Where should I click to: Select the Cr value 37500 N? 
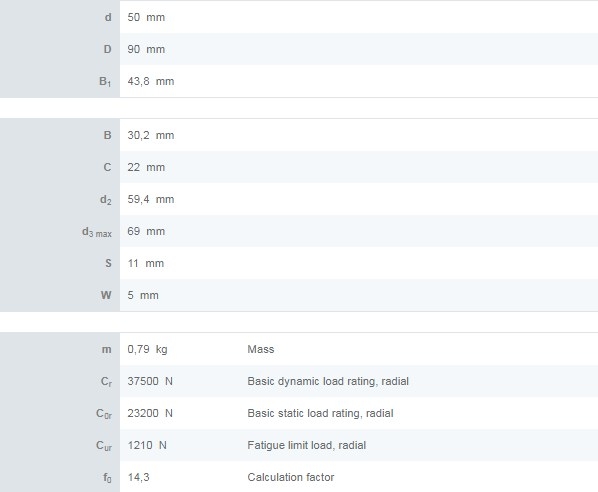click(150, 381)
